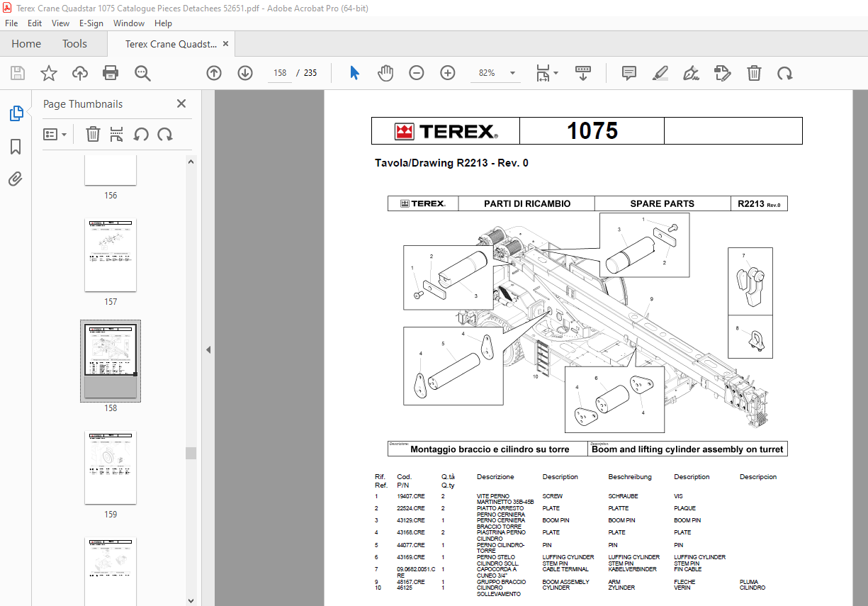Click the SPARE PARTS header text
This screenshot has height=606, width=868.
[663, 203]
